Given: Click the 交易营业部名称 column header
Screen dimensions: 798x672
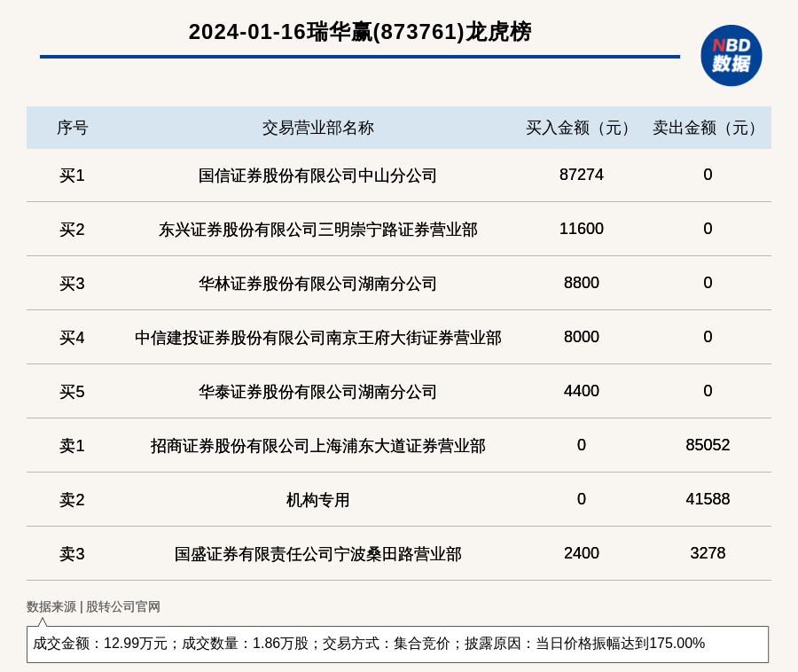Looking at the screenshot, I should 318,128.
